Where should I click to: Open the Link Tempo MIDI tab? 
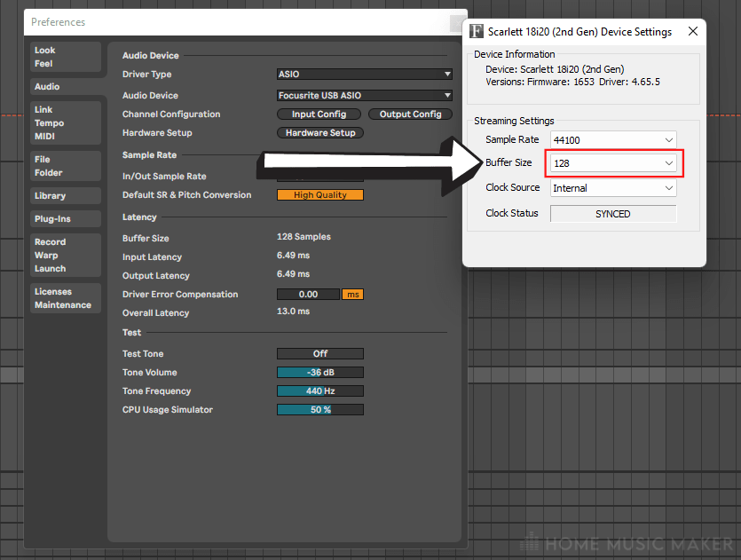pyautogui.click(x=65, y=122)
